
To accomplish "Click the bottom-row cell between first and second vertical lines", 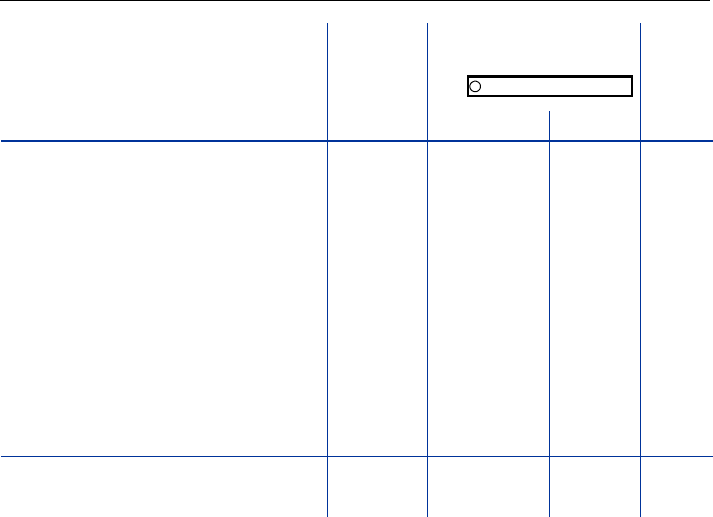I will (x=377, y=487).
